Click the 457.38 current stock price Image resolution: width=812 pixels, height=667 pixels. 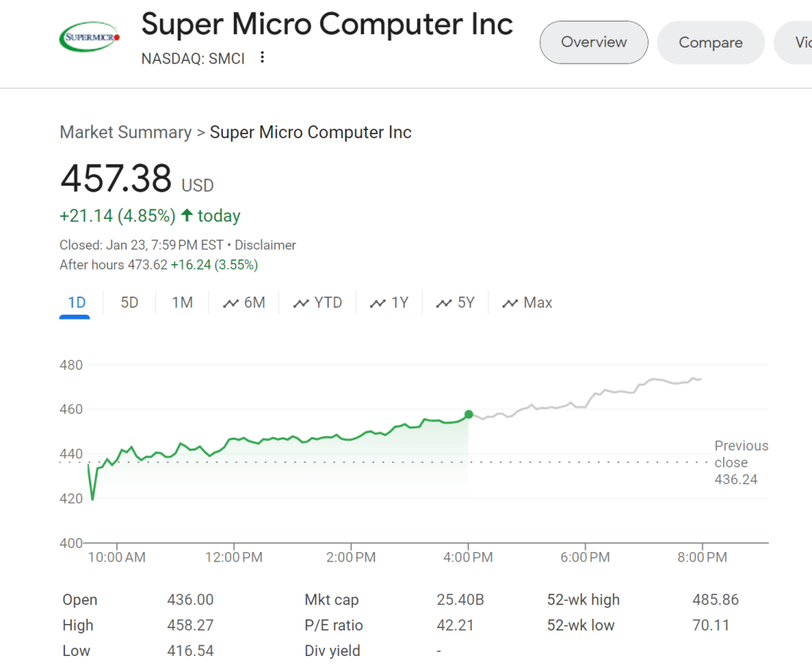point(116,178)
